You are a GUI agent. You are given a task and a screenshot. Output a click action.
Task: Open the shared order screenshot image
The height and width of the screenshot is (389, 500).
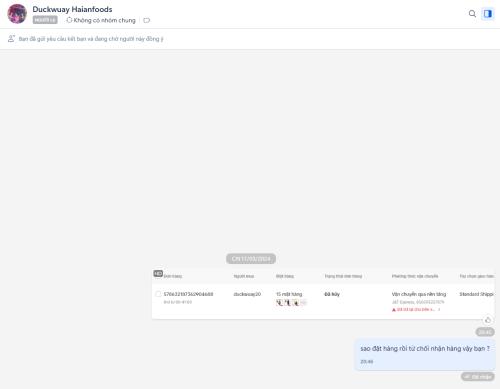pos(323,294)
